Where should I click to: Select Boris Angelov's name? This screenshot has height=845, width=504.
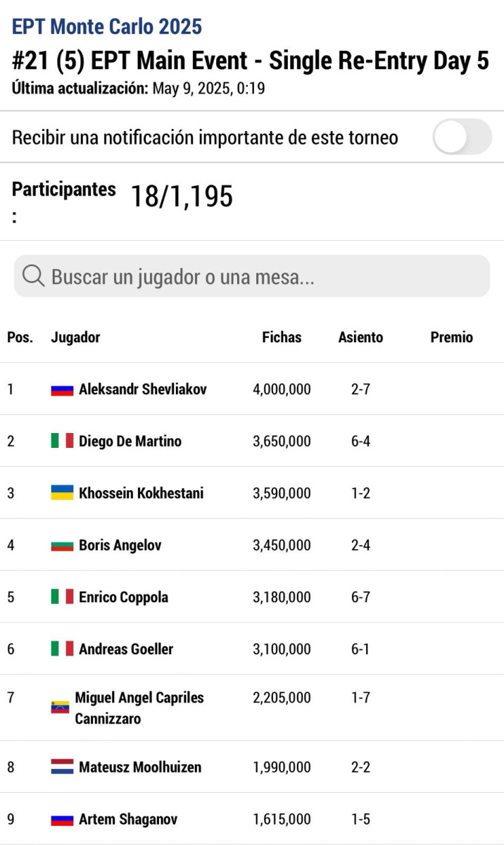120,545
